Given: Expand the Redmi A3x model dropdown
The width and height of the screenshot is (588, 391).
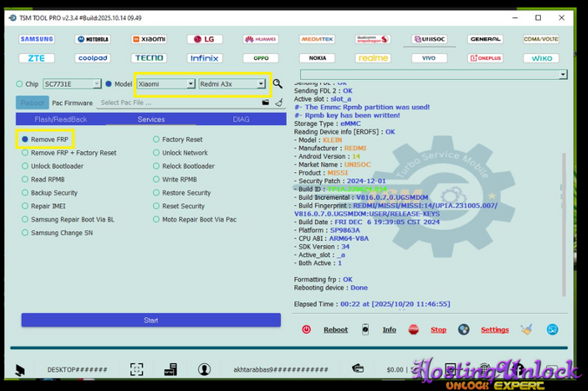Looking at the screenshot, I should coord(260,84).
